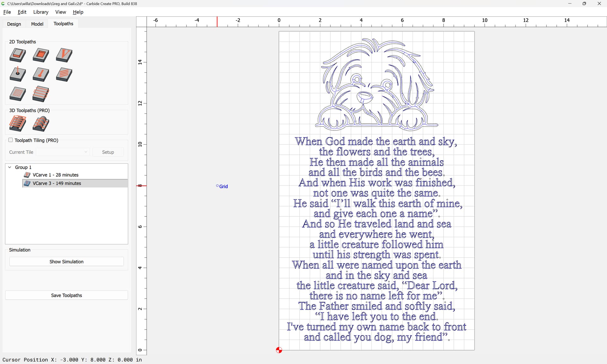Switch to the Design tab
The width and height of the screenshot is (607, 364).
14,24
